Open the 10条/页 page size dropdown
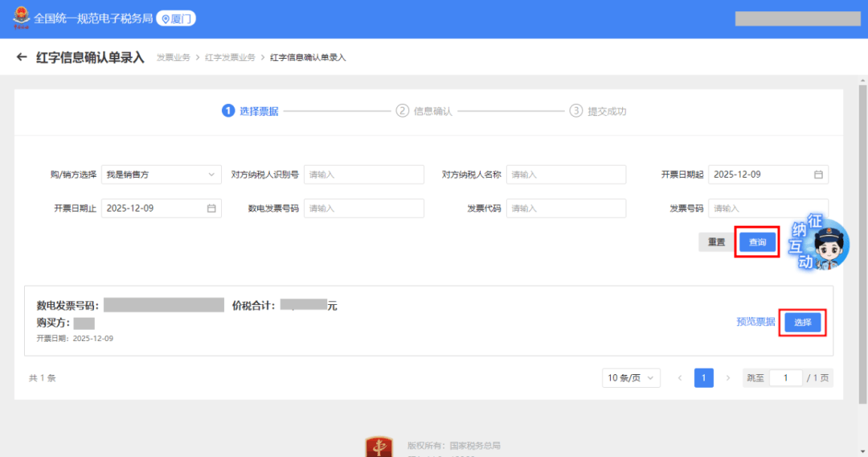The image size is (868, 457). point(631,378)
